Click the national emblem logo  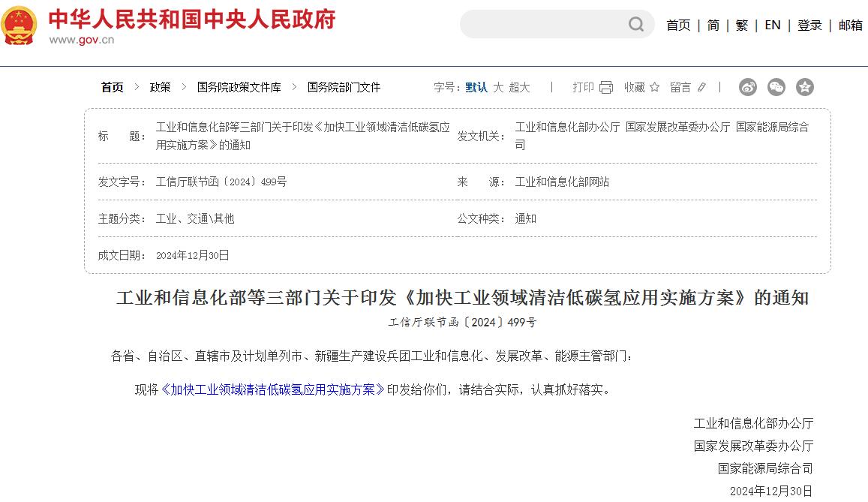click(x=19, y=26)
